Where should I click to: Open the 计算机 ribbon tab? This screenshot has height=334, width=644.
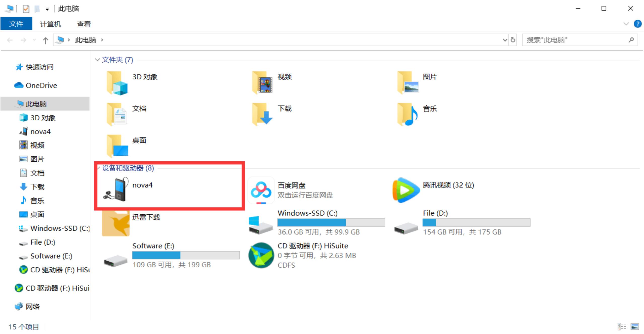tap(50, 24)
